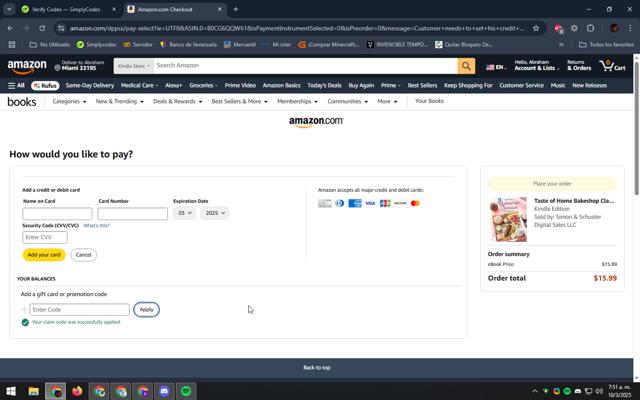Open Discord from the taskbar

[x=164, y=391]
